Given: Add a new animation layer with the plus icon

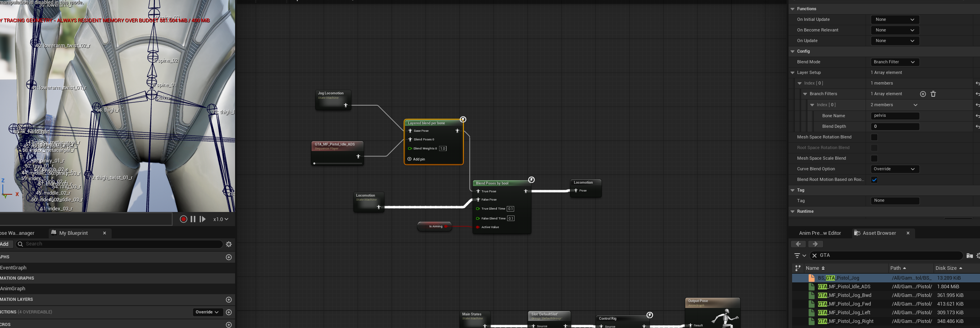Looking at the screenshot, I should tap(229, 300).
